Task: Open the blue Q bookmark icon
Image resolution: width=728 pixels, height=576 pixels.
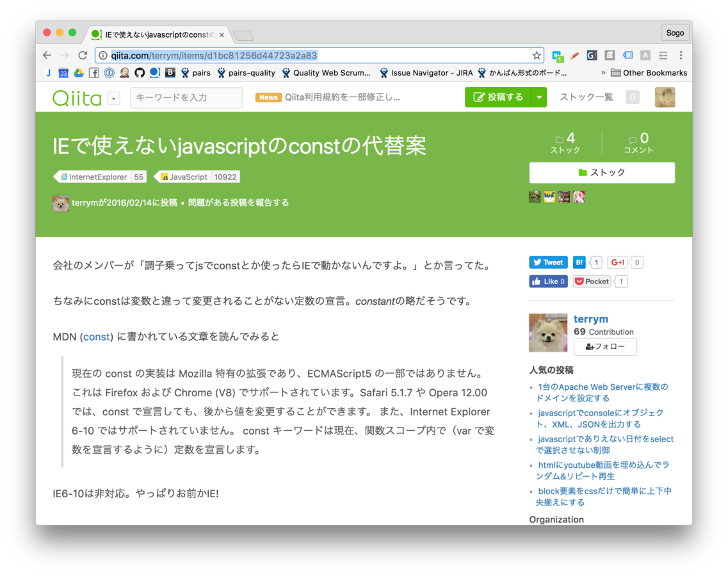Action: [154, 73]
